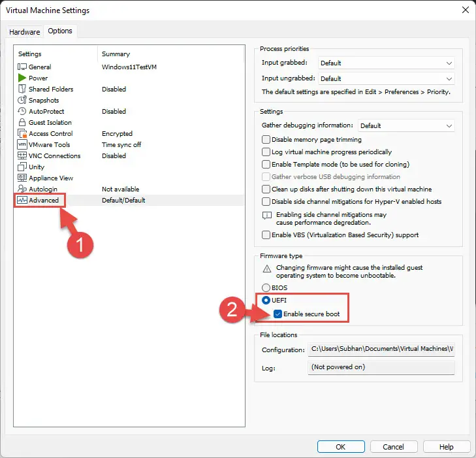Toggle the Enable secure boot checkbox
476x458 pixels.
[278, 314]
